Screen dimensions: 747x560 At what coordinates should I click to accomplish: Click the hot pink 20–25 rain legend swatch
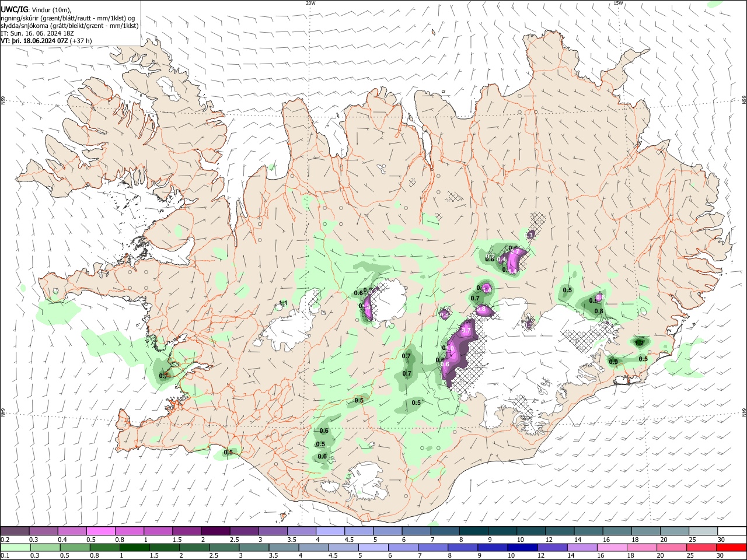672,548
